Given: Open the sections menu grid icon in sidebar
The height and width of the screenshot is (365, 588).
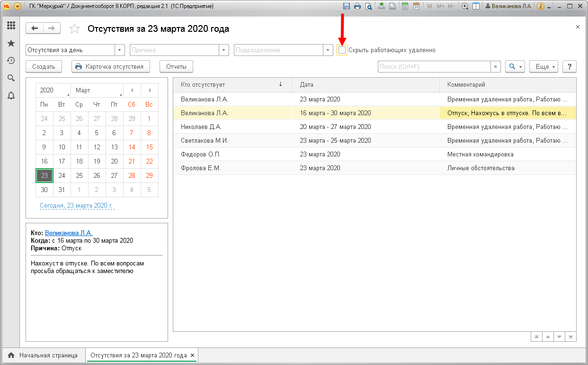Looking at the screenshot, I should click(x=11, y=26).
